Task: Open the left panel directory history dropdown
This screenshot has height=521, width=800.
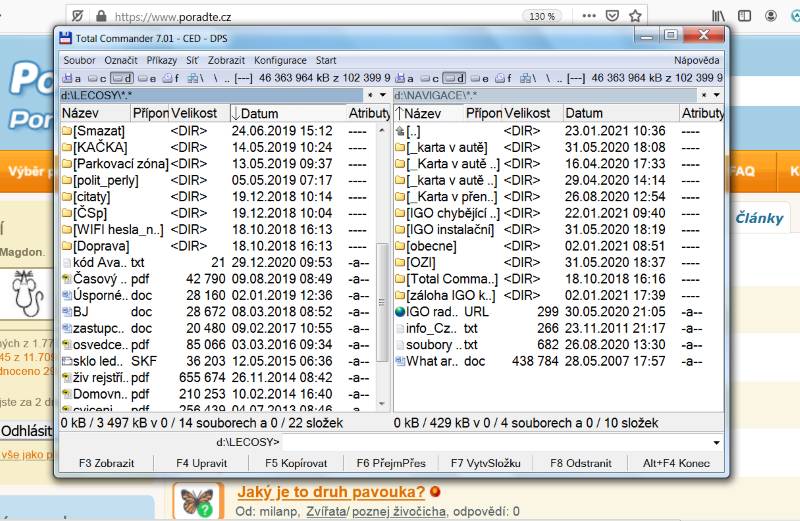Action: coord(383,95)
